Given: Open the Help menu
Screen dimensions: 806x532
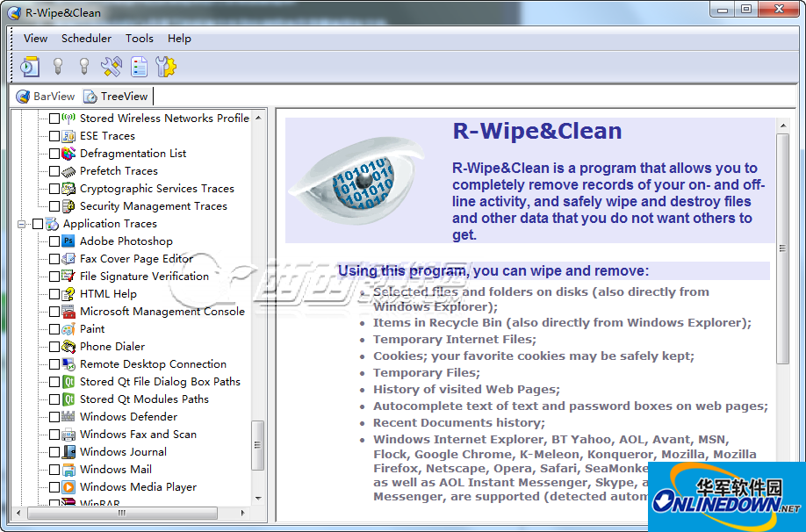Looking at the screenshot, I should 179,39.
